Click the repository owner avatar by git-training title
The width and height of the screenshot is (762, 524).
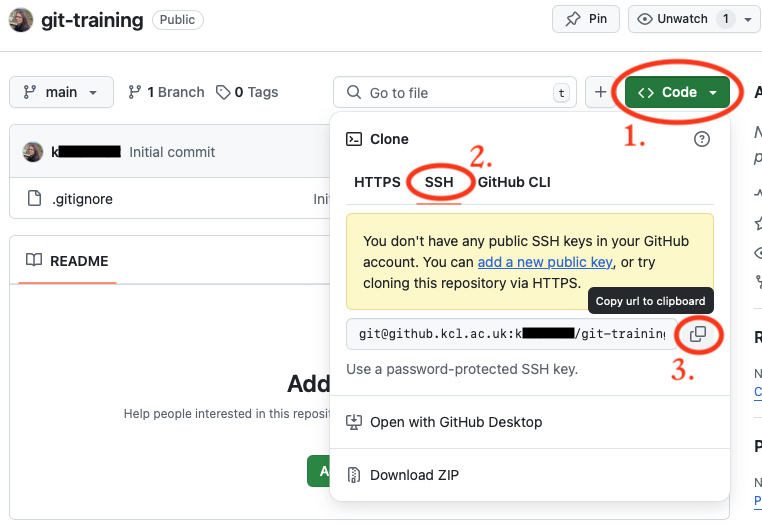tap(20, 20)
